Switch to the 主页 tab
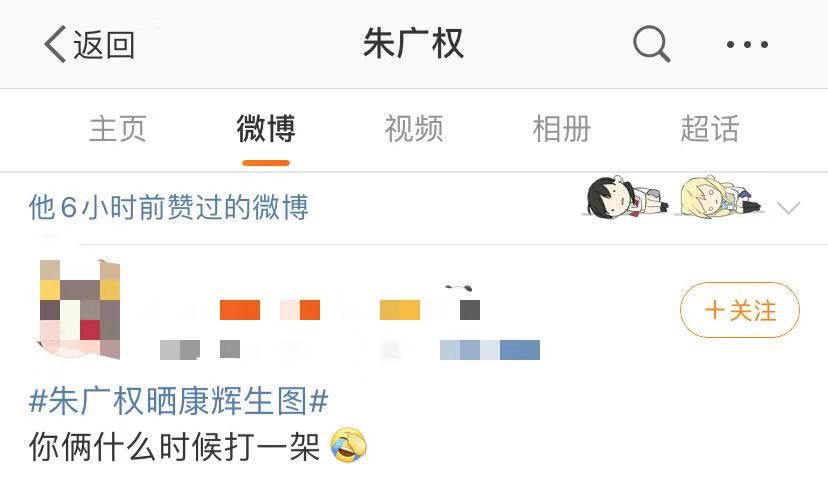Screen dimensions: 828x483 click(x=117, y=129)
